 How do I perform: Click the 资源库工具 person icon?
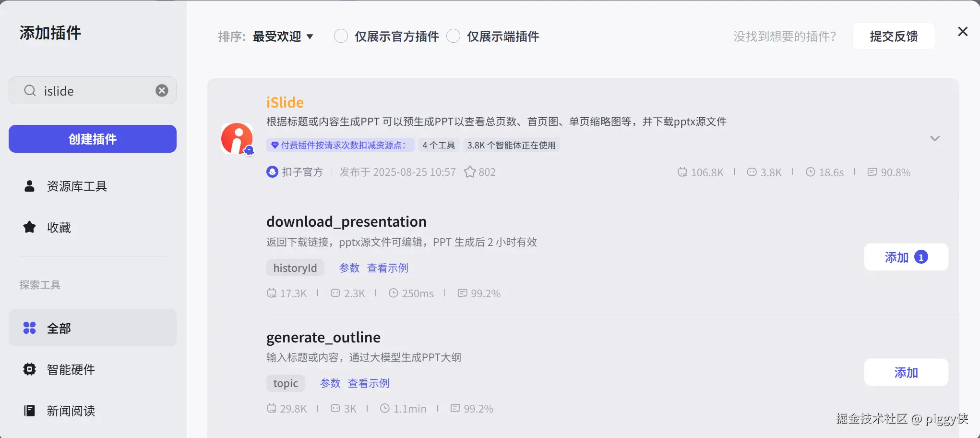tap(29, 186)
